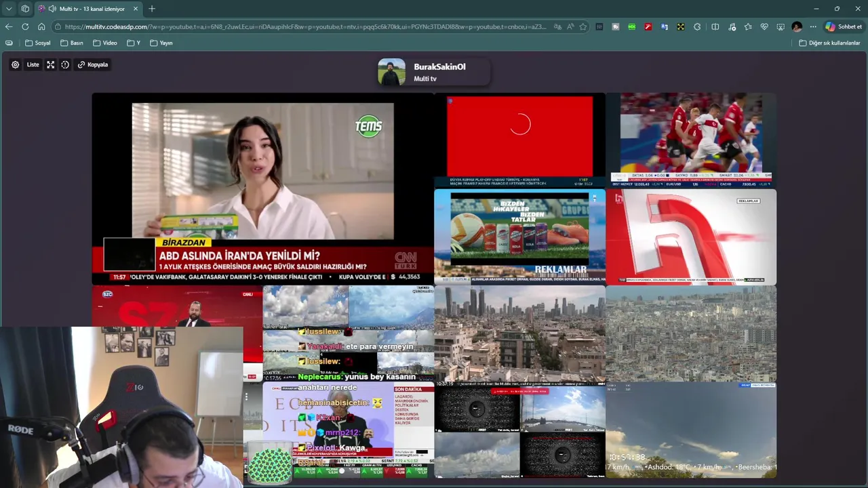The height and width of the screenshot is (488, 868).
Task: Open browser Settings and more menu
Action: [x=813, y=26]
